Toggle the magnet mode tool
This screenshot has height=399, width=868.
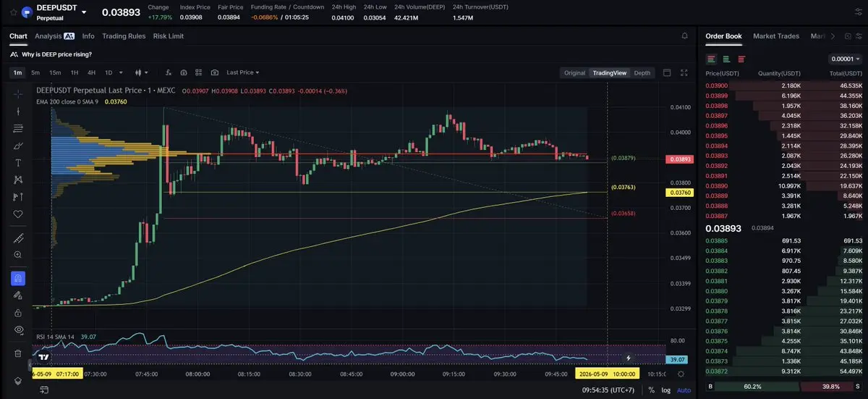[18, 278]
